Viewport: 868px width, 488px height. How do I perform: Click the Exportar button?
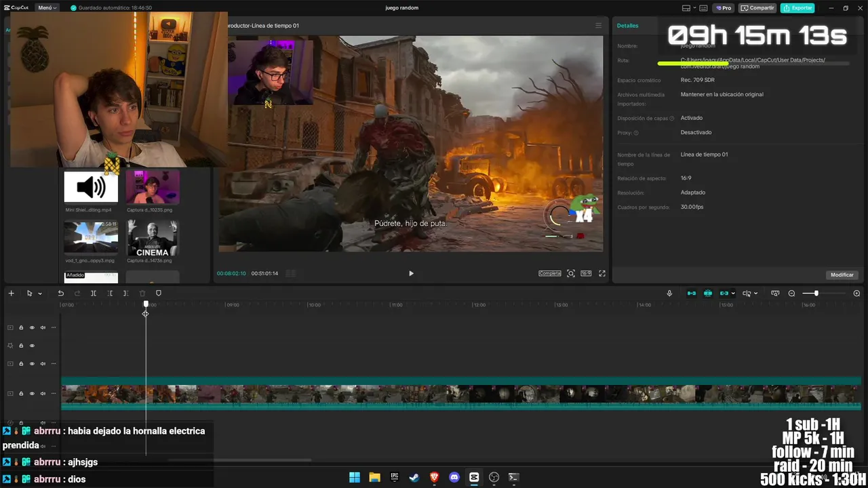(797, 8)
